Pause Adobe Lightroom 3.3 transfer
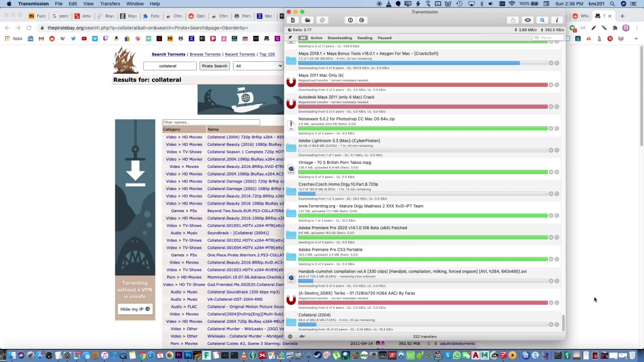The image size is (644, 362). [551, 150]
